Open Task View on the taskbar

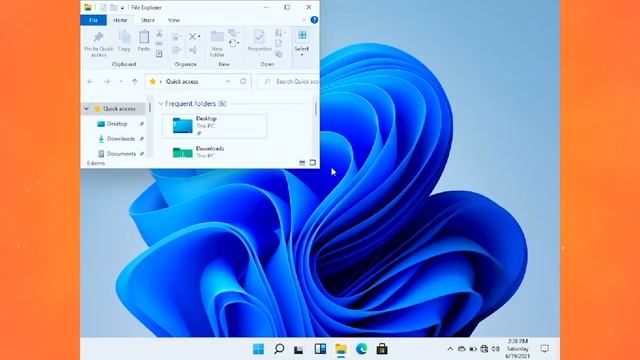point(299,349)
